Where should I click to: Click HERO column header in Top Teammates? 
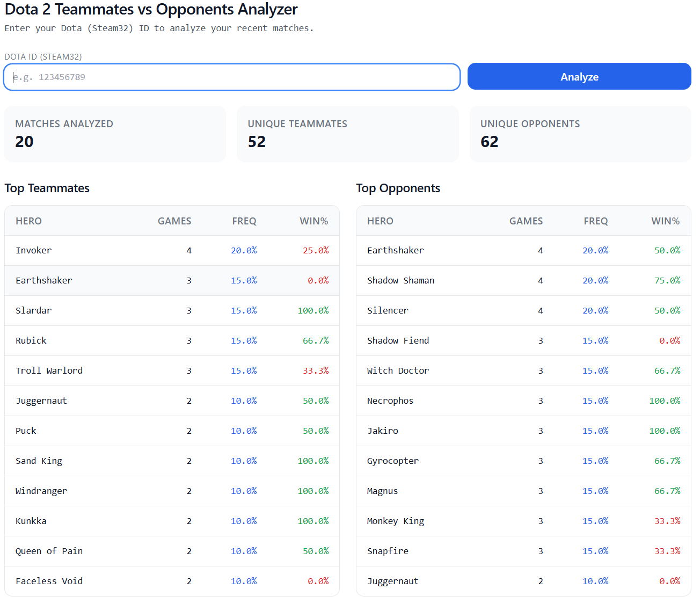(x=28, y=221)
